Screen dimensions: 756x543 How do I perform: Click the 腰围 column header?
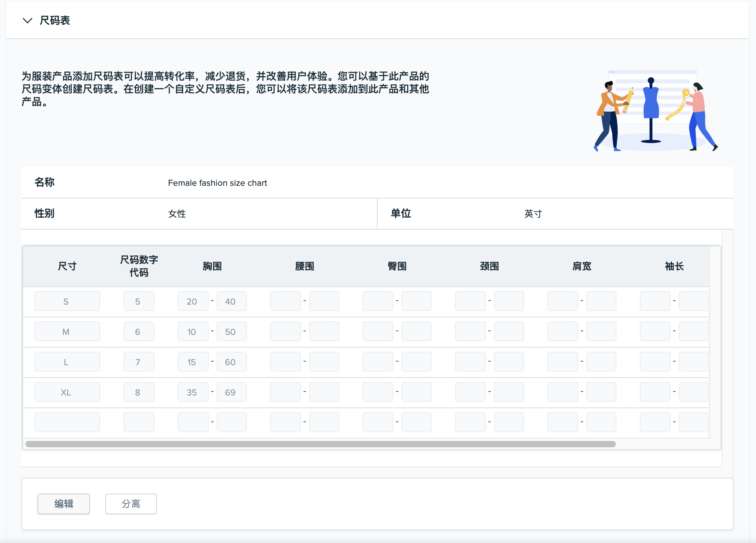point(305,266)
